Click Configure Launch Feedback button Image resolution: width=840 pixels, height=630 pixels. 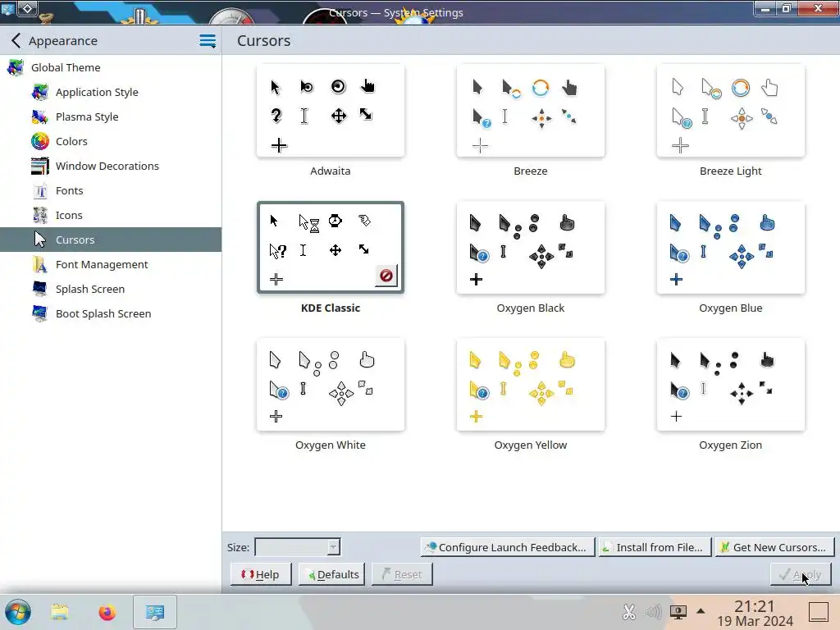click(x=508, y=547)
